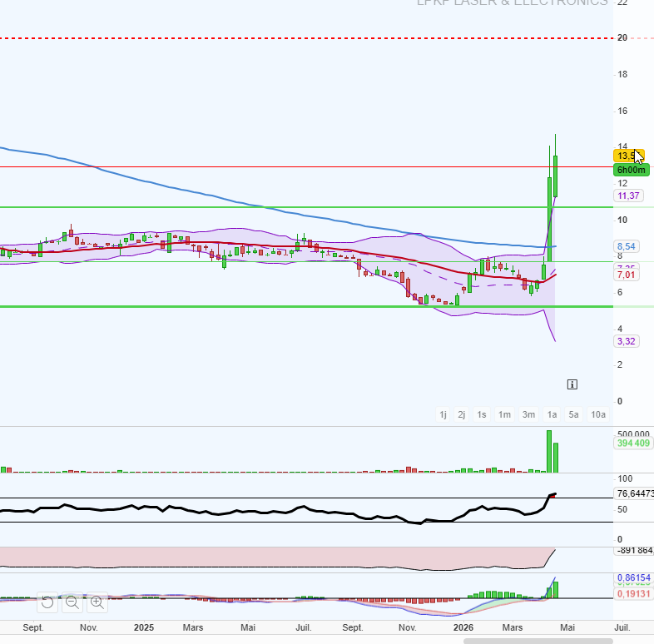Click the 6h00m countdown label

coord(631,170)
